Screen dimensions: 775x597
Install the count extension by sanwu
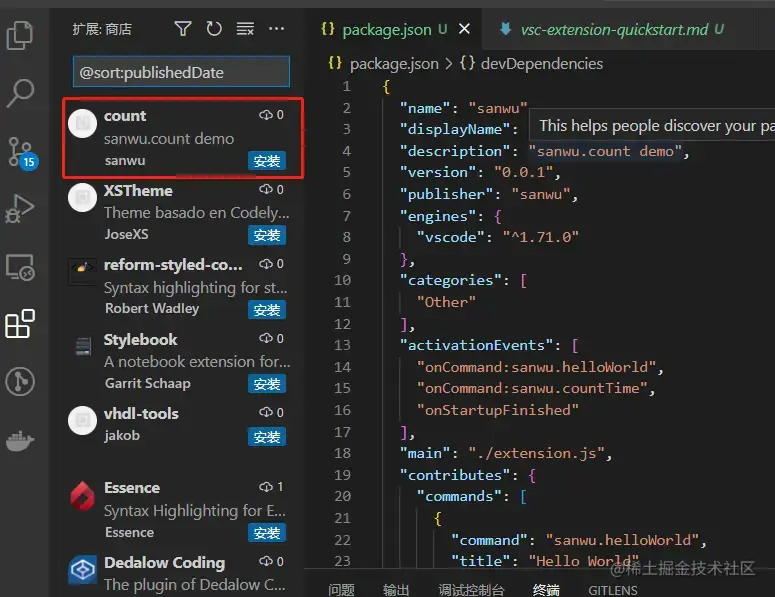point(267,161)
